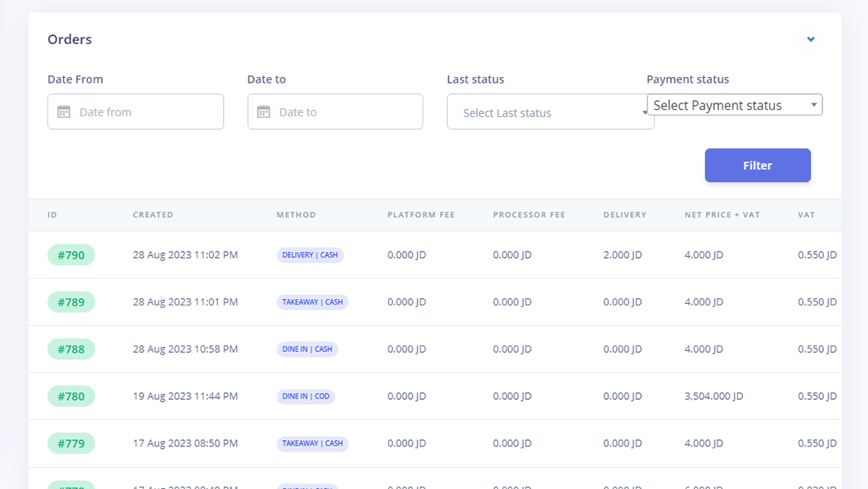This screenshot has width=868, height=489.
Task: Open order #790
Action: 71,255
